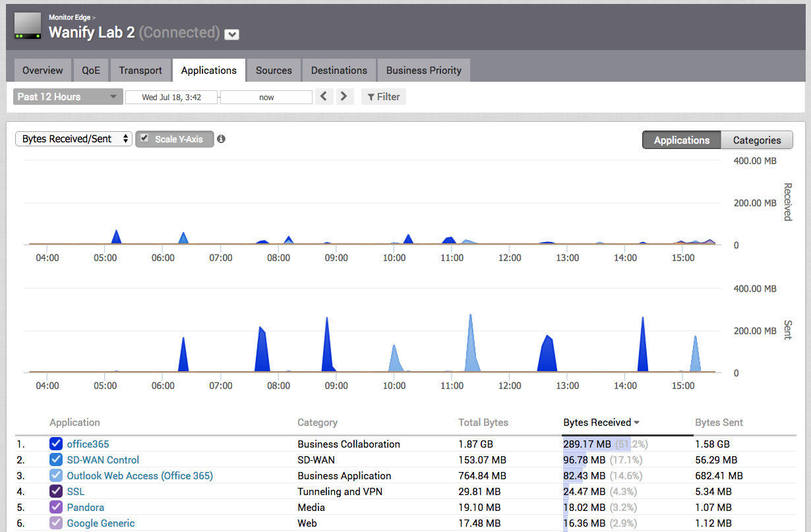Viewport: 811px width, 532px height.
Task: Click the start date field Wed Jul 18
Action: [x=171, y=98]
